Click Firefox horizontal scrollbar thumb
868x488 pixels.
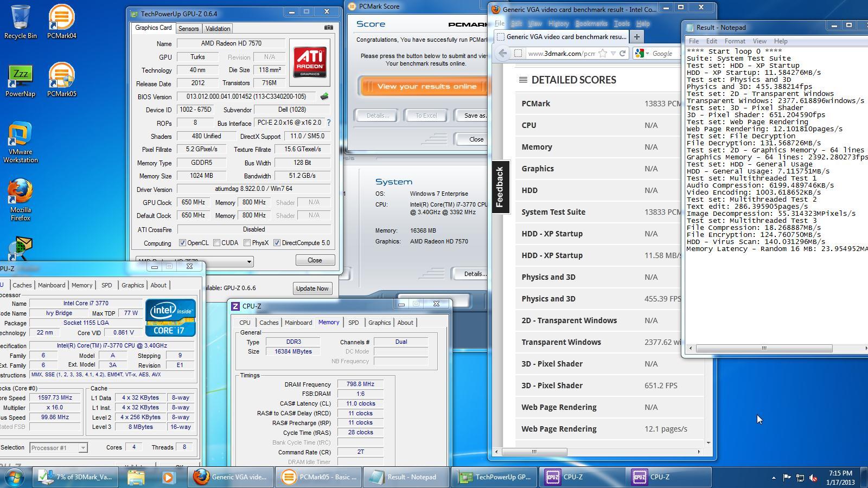pos(534,452)
